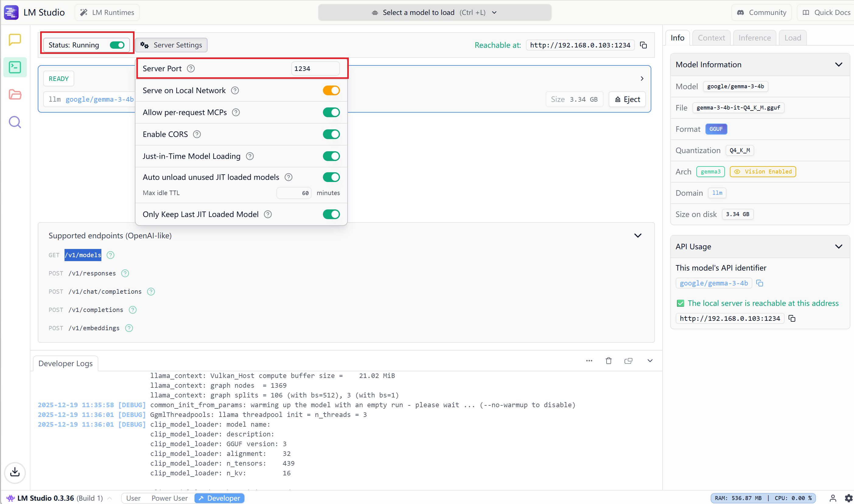The image size is (854, 504).
Task: Eject the gemma-3-4b model
Action: (x=627, y=100)
